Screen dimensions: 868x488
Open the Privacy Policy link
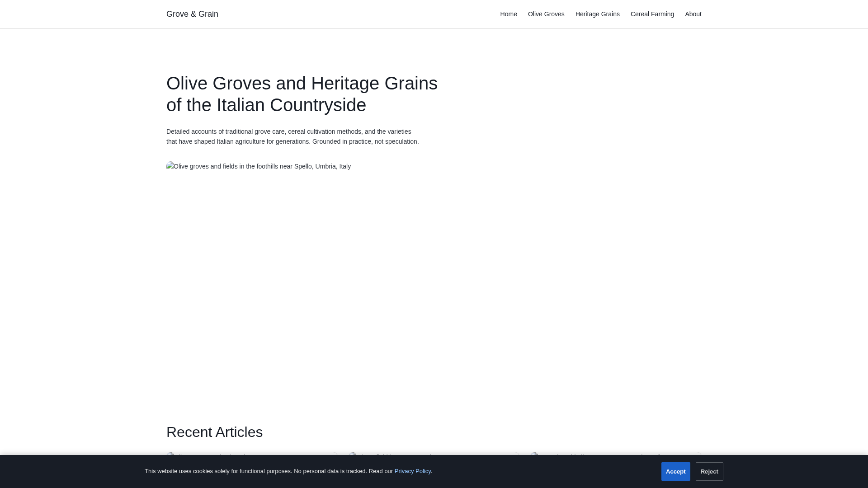(x=412, y=471)
